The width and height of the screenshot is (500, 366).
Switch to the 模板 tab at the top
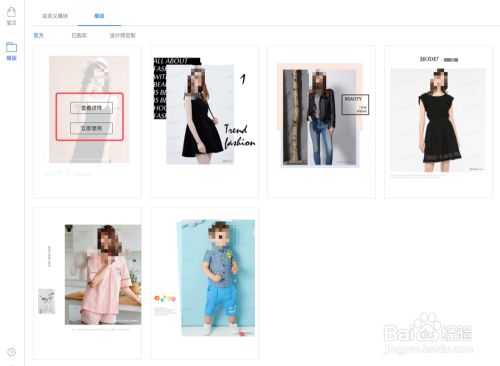(99, 16)
